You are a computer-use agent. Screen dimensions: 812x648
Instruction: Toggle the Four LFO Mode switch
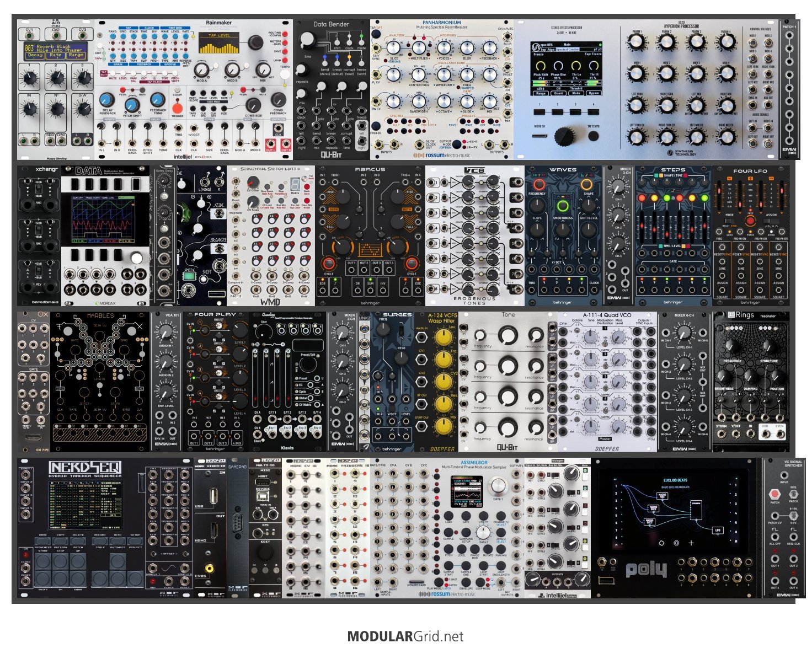tap(729, 222)
